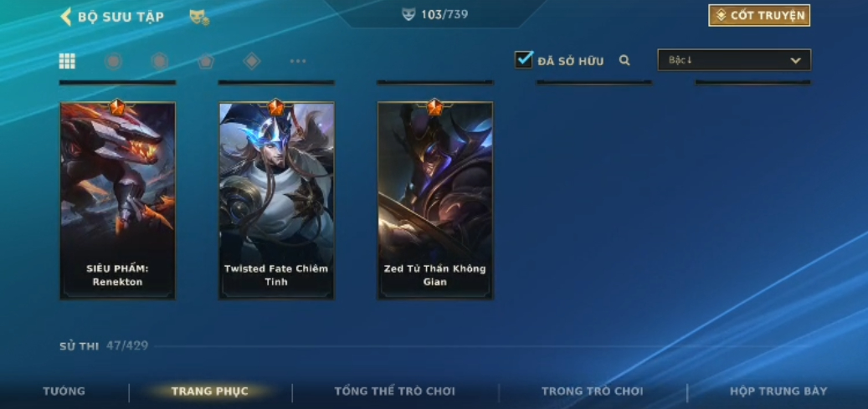The image size is (868, 409).
Task: Click the Cốt Truyện button
Action: (x=759, y=16)
